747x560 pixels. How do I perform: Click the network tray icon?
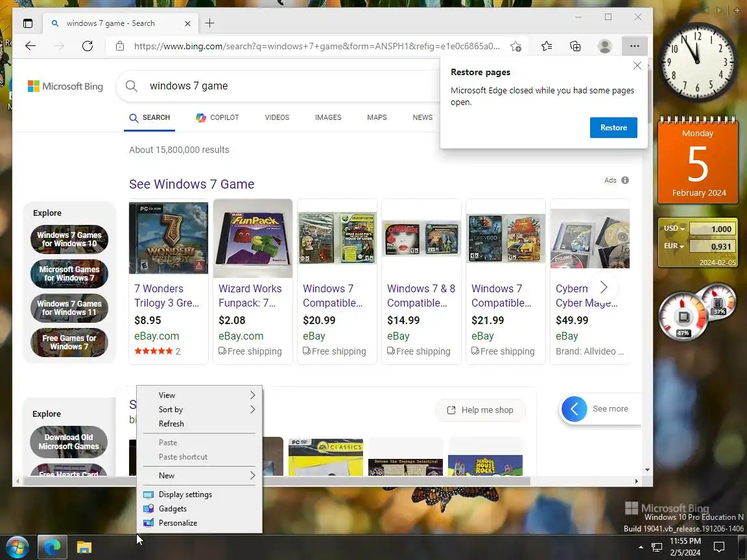point(656,548)
